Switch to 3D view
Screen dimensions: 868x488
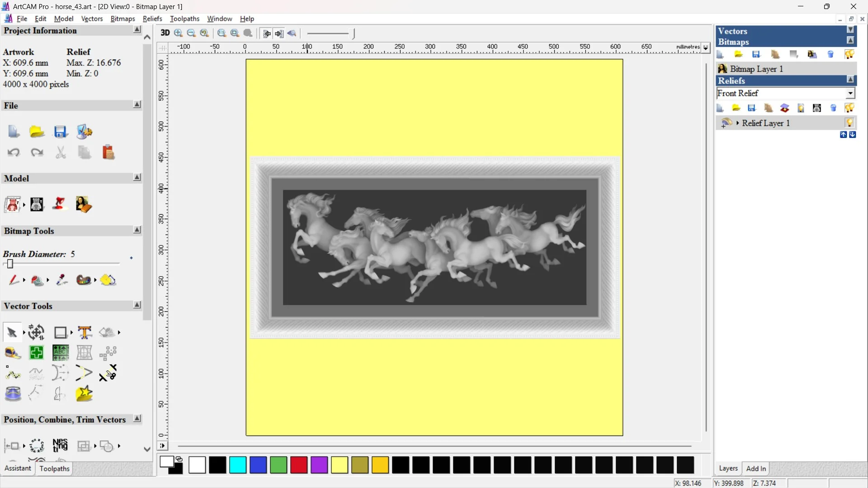165,33
